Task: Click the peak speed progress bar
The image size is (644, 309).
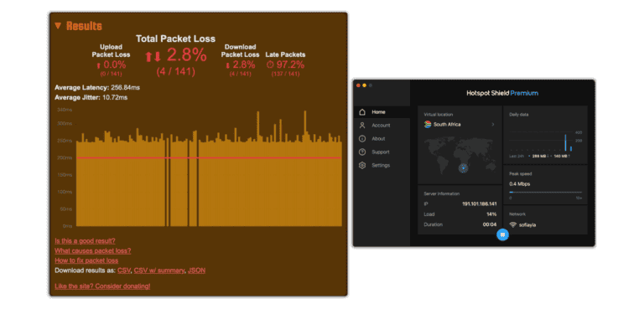Action: coord(545,192)
